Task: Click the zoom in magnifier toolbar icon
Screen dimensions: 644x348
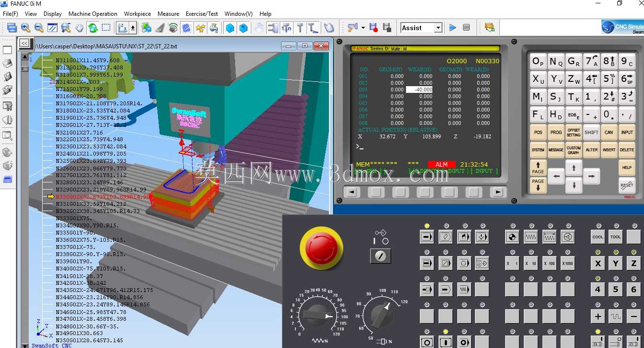Action: [26, 28]
